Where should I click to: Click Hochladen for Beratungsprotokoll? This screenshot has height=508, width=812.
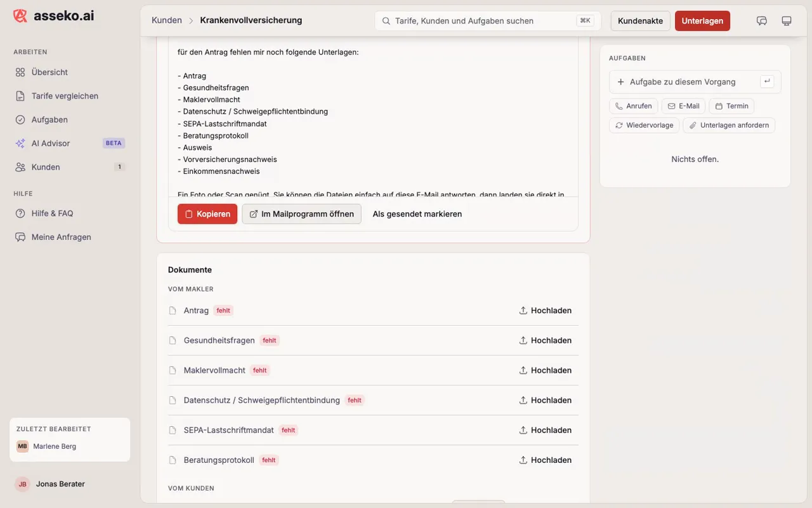click(x=546, y=460)
